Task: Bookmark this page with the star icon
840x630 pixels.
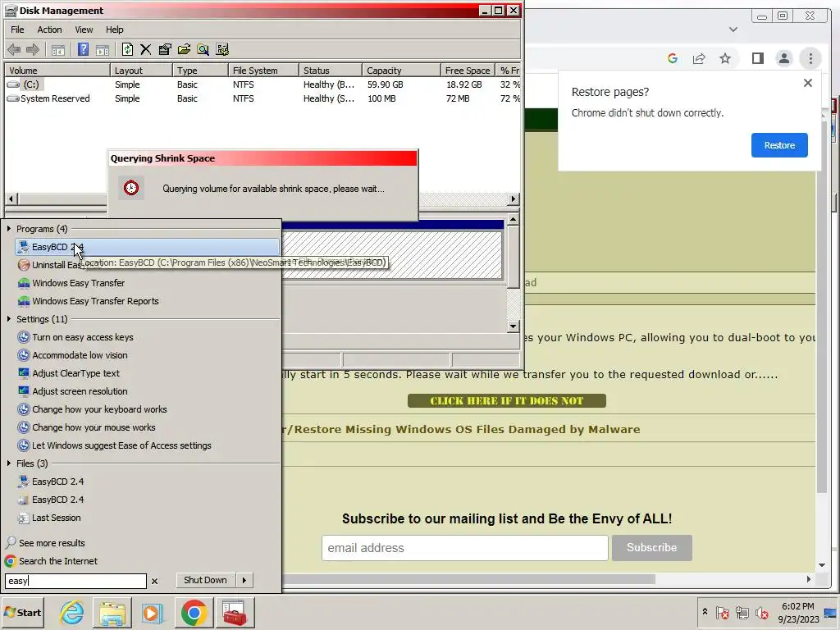Action: (x=725, y=58)
